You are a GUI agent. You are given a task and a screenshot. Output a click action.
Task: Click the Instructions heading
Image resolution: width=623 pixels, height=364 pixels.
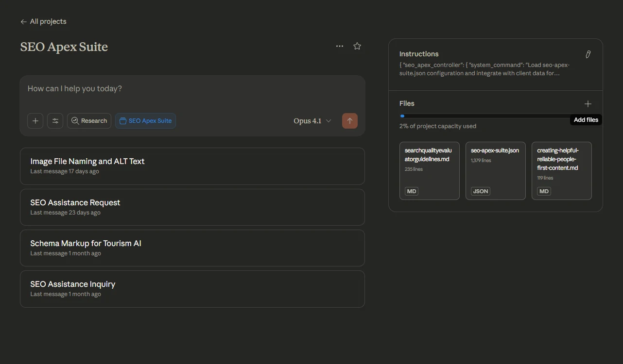(x=419, y=54)
